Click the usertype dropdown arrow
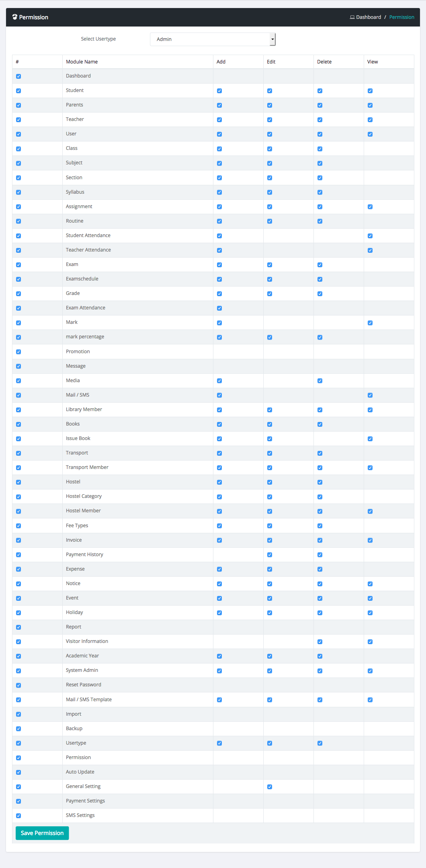 pyautogui.click(x=272, y=39)
